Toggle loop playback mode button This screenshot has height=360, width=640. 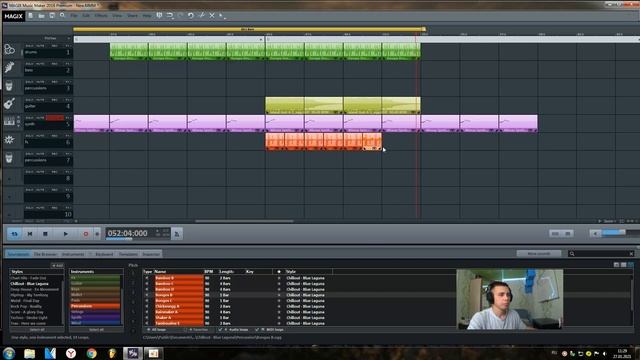tap(15, 234)
